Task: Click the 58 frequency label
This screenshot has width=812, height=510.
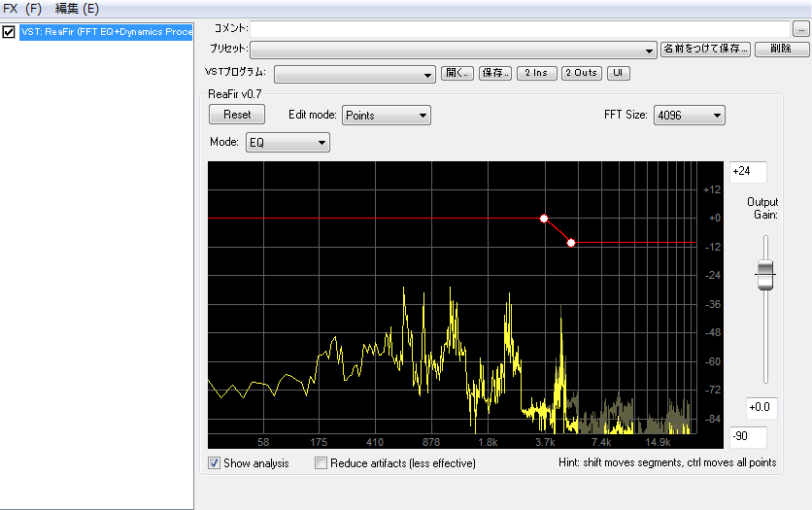Action: 263,442
